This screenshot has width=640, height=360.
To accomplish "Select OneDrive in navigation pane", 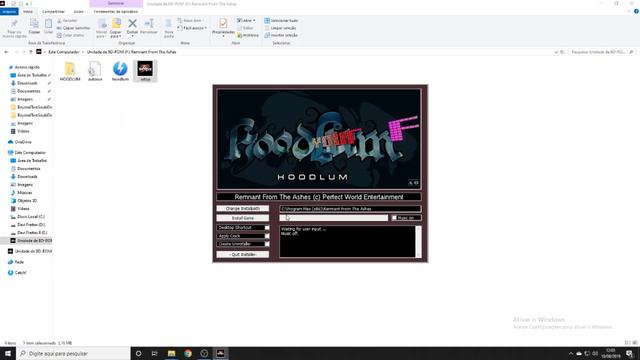I will [23, 142].
